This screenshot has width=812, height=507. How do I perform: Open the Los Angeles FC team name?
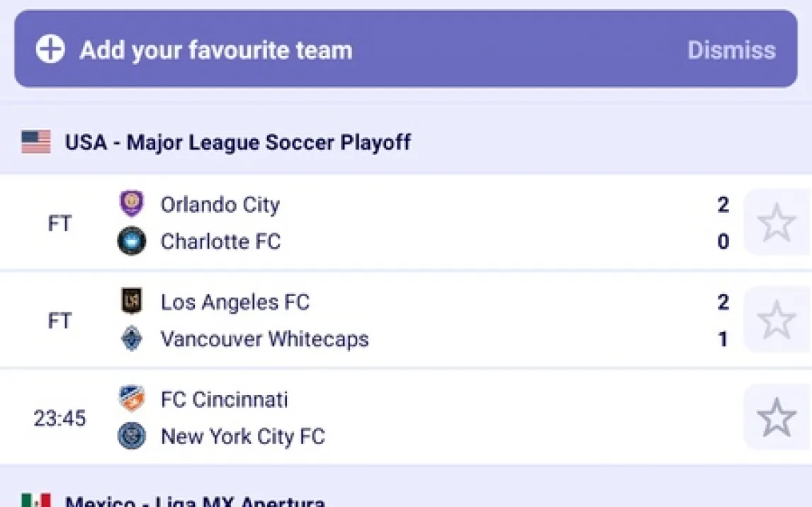coord(235,302)
